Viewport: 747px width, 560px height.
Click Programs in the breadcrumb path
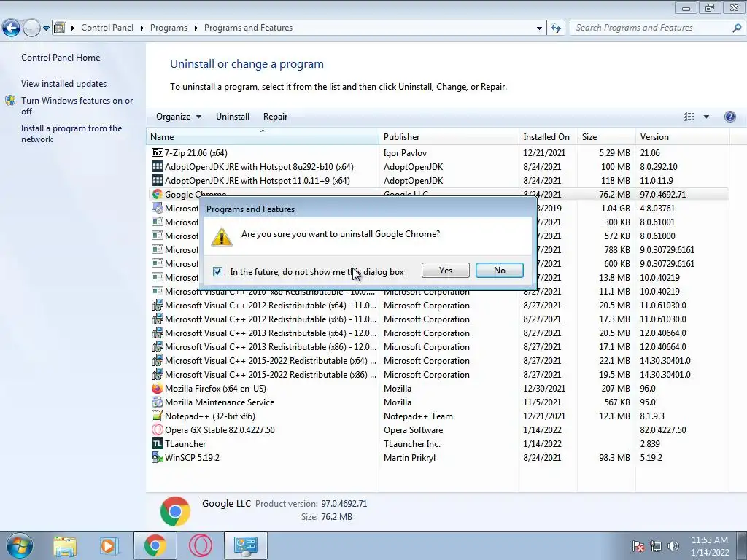(x=169, y=28)
